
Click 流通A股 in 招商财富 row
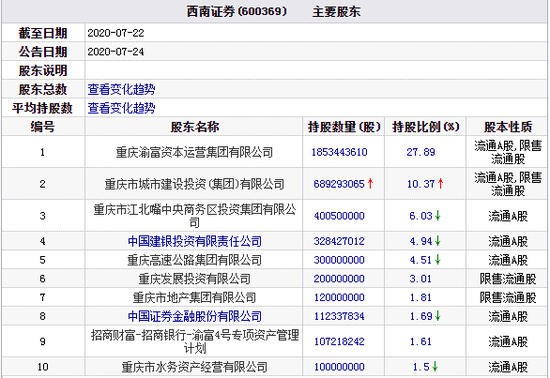click(x=508, y=342)
